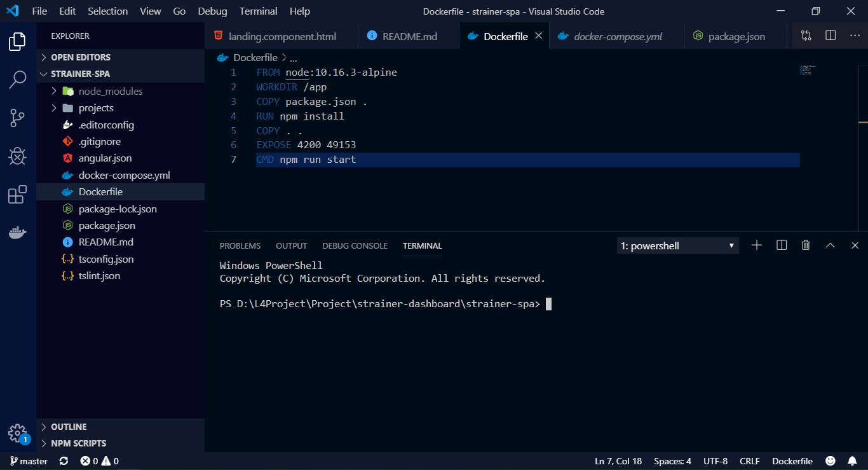This screenshot has height=470, width=868.
Task: Click breadcrumb ellipsis after Dockerfile
Action: coord(293,57)
